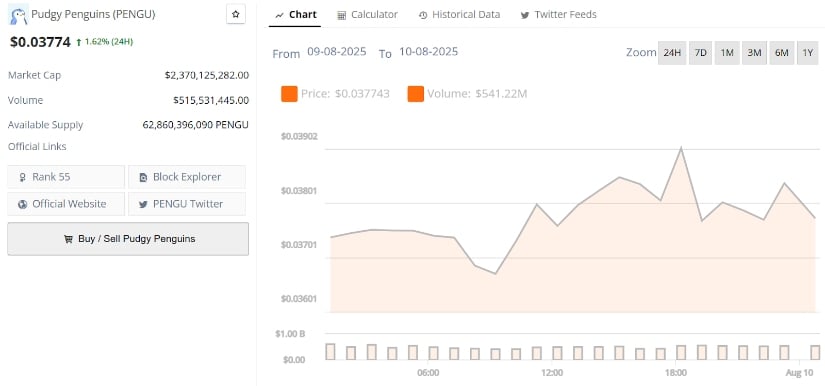
Task: Click the $0.03701 axis label
Action: click(x=299, y=245)
